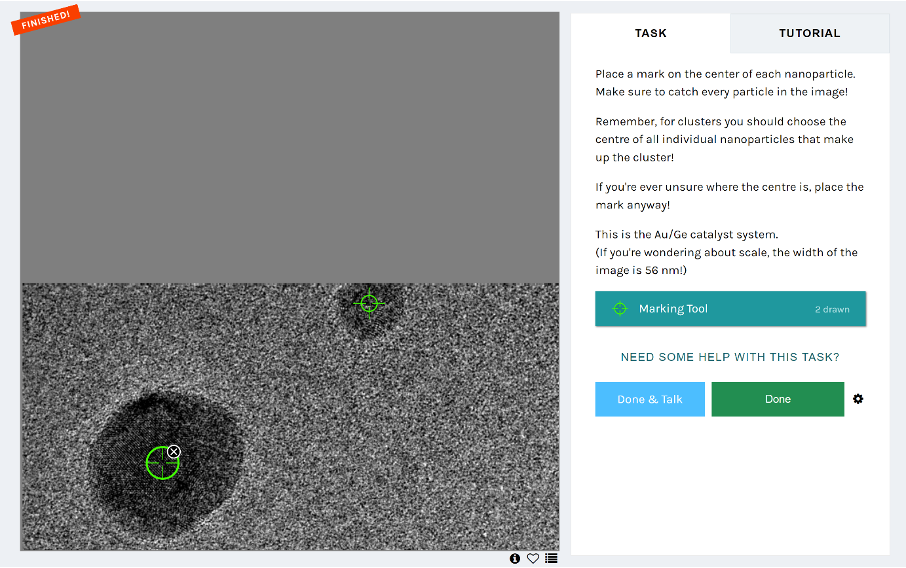Click the '2 drawn' counter text

pos(832,310)
